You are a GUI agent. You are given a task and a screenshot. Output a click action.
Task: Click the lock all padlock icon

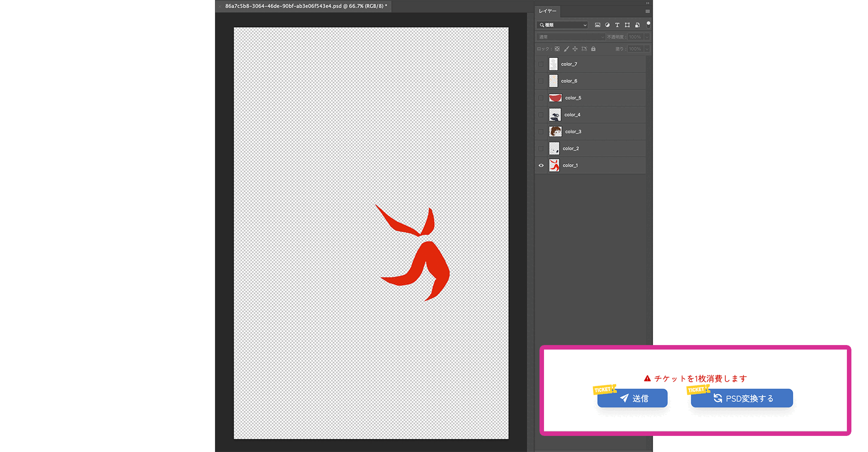coord(593,49)
